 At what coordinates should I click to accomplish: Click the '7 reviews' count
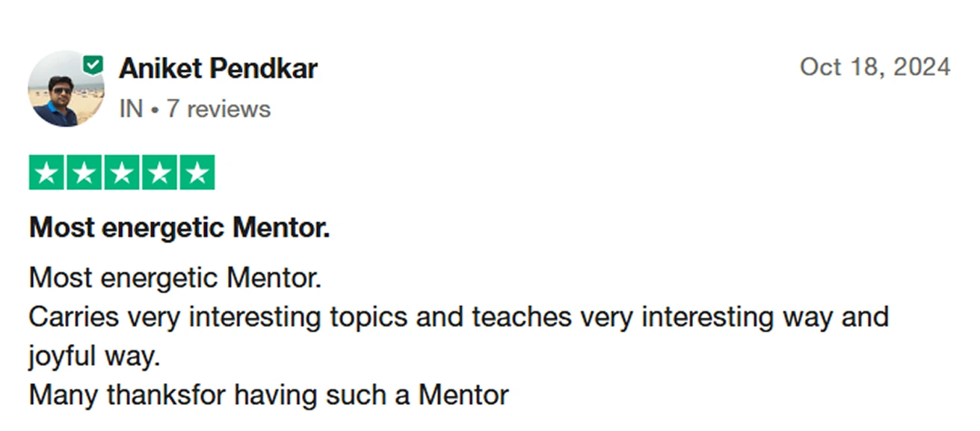pos(218,109)
